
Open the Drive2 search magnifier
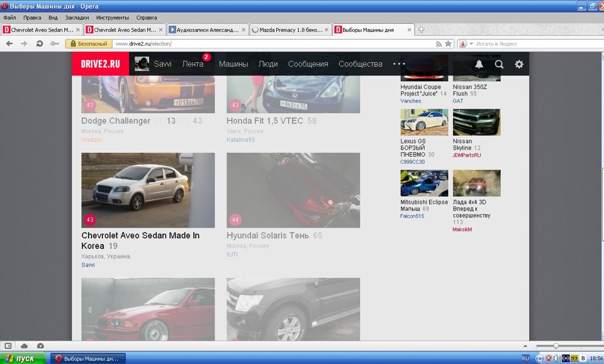tap(499, 64)
